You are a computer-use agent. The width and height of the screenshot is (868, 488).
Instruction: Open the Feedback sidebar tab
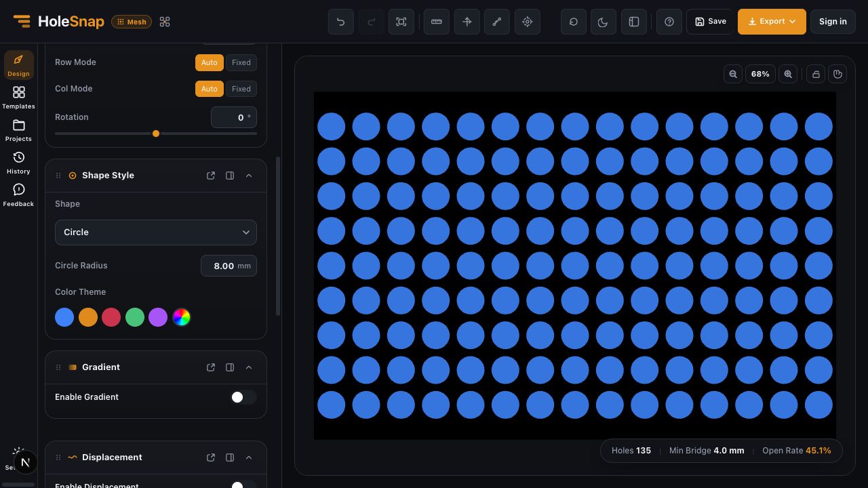[x=18, y=195]
